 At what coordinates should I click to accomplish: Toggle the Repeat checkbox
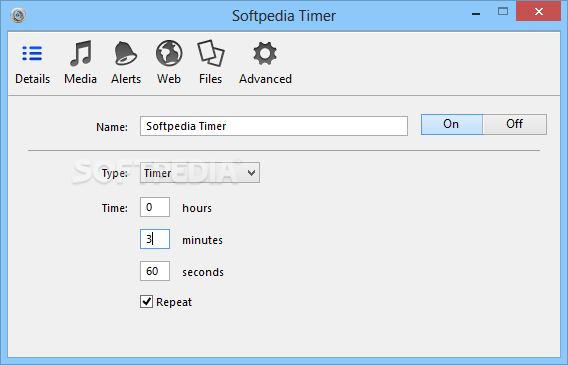(x=146, y=301)
